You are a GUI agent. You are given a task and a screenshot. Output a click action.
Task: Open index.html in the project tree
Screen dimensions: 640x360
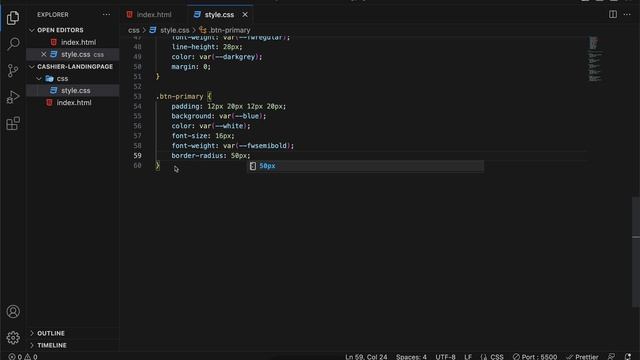coord(74,103)
